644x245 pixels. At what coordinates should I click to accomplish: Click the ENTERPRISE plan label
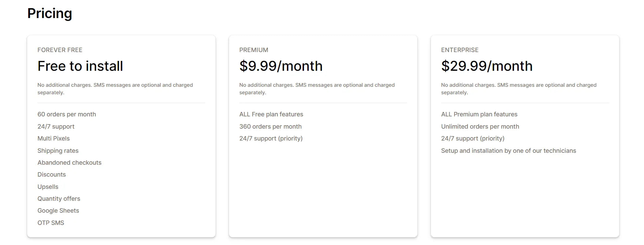click(x=460, y=50)
